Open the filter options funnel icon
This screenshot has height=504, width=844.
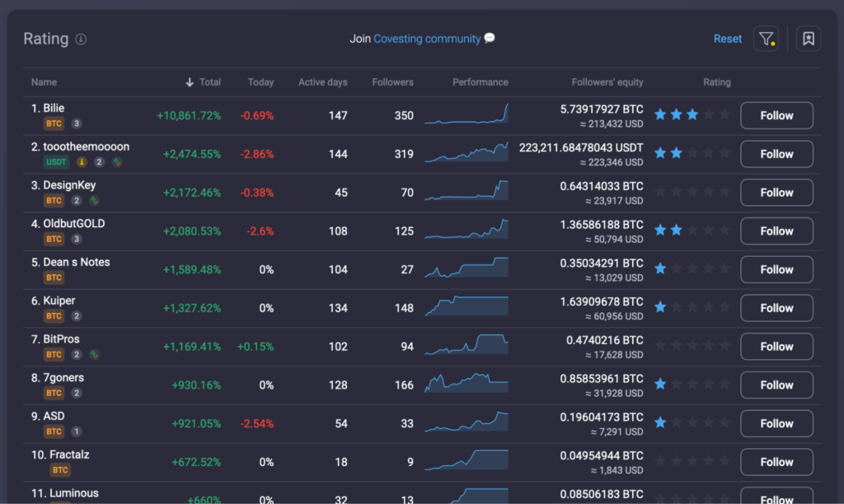click(x=766, y=39)
